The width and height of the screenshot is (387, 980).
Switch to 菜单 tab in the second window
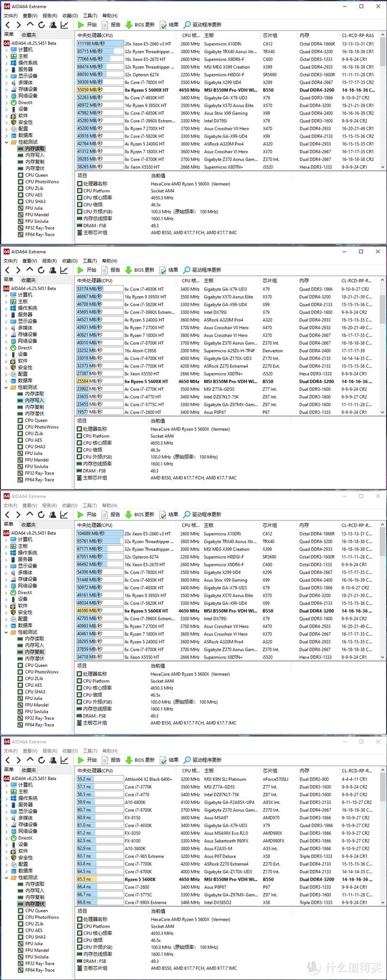coord(9,280)
